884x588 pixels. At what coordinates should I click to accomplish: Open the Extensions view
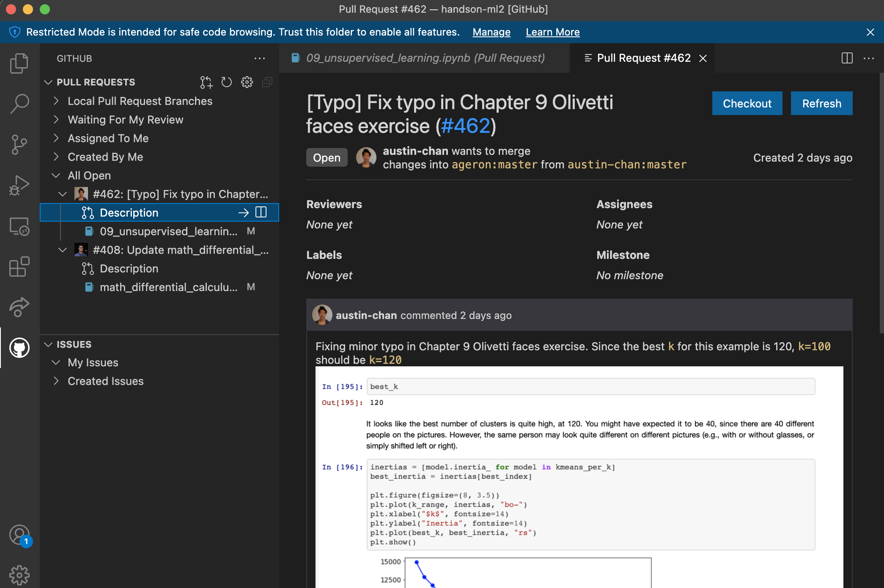pos(19,267)
